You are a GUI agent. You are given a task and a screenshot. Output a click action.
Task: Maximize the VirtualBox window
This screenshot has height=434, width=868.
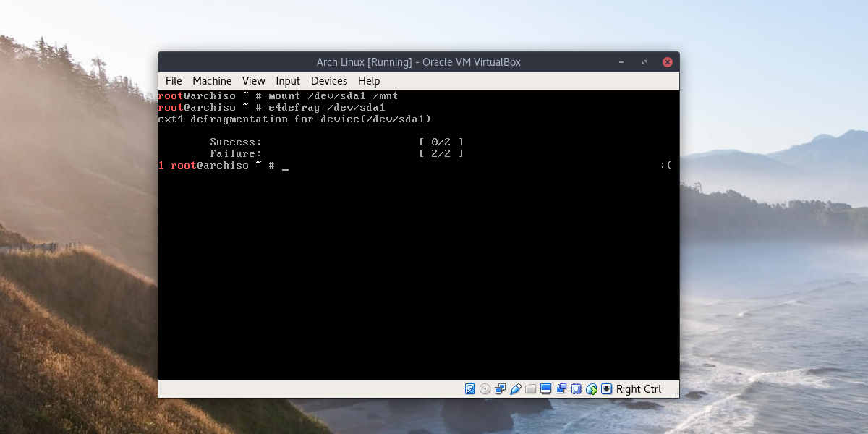644,62
